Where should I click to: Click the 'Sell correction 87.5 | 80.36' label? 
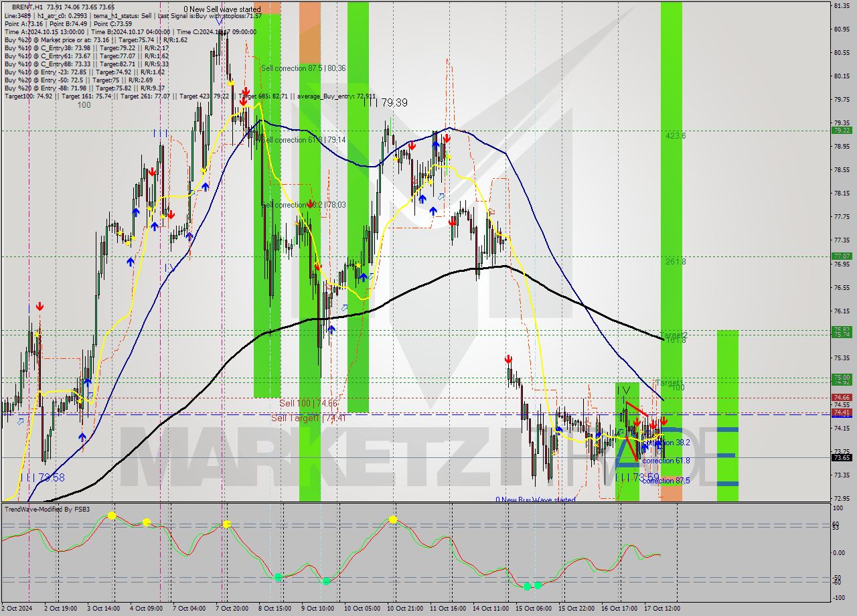point(303,68)
